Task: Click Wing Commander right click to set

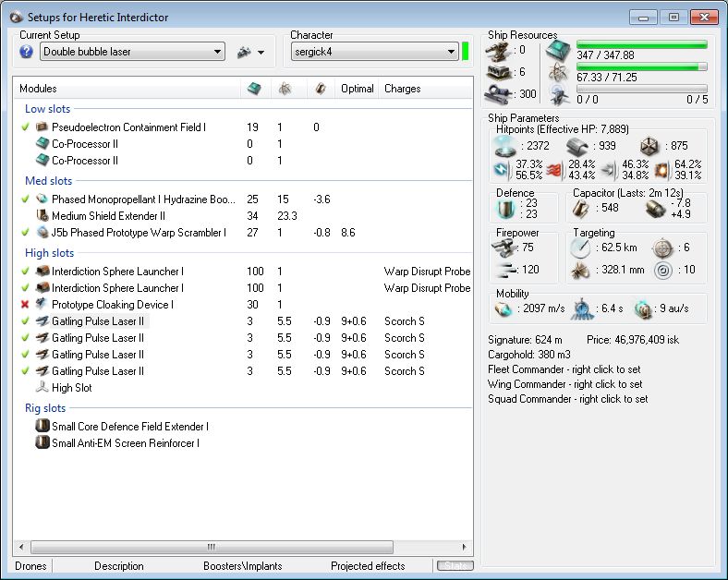Action: pyautogui.click(x=565, y=384)
